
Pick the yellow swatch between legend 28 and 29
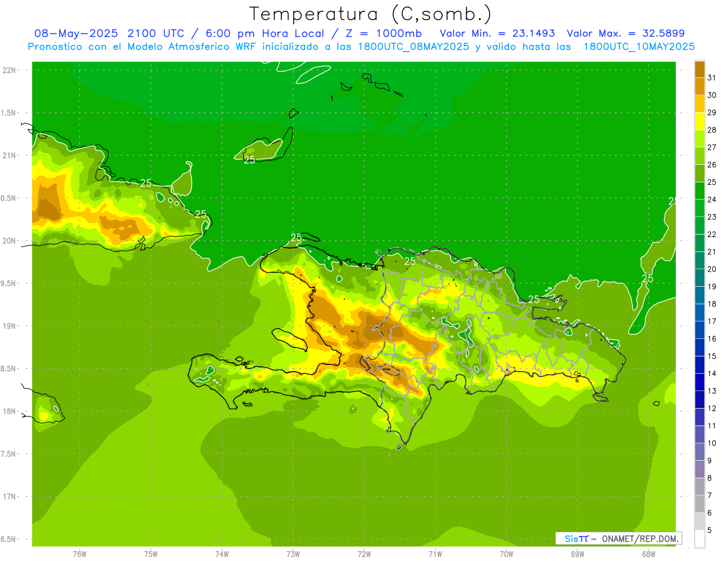pyautogui.click(x=699, y=121)
